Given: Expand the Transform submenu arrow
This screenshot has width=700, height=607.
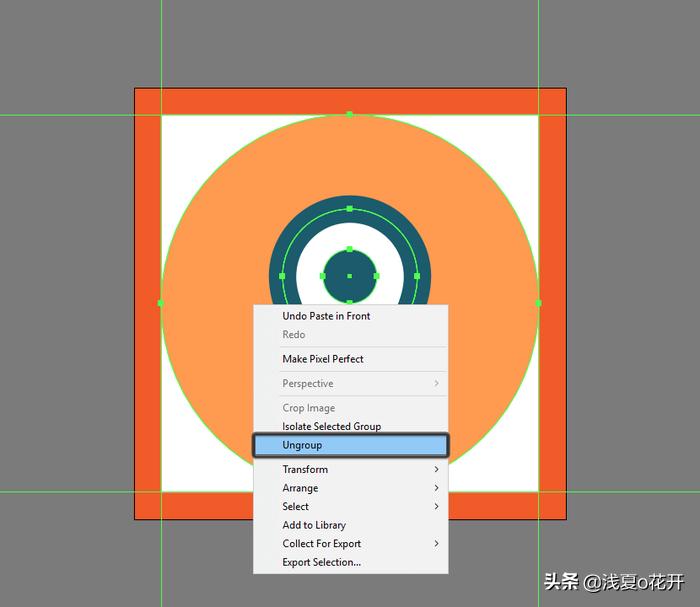Looking at the screenshot, I should click(x=436, y=469).
